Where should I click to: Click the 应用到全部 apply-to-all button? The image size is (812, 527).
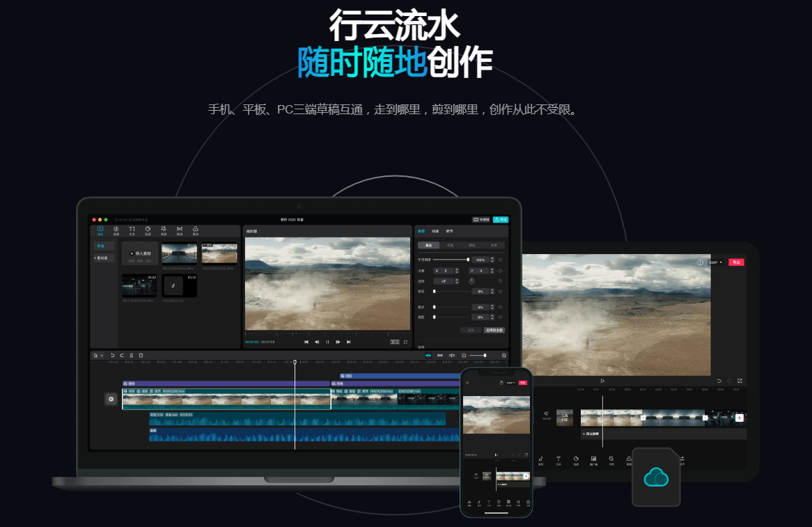coord(494,330)
